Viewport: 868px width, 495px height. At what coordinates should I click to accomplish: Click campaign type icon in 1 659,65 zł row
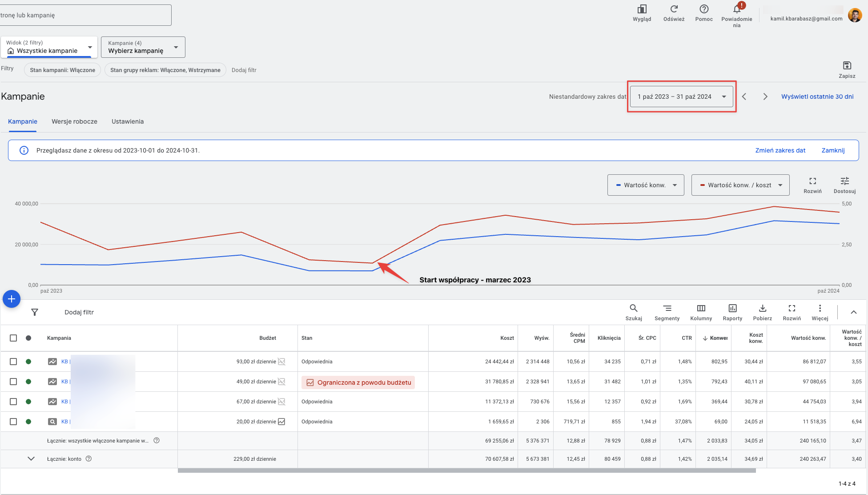[x=52, y=422]
